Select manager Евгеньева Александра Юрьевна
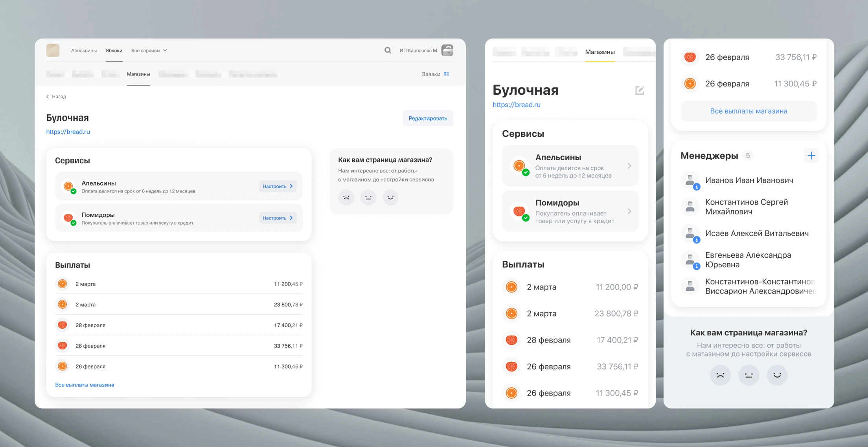 pos(748,260)
